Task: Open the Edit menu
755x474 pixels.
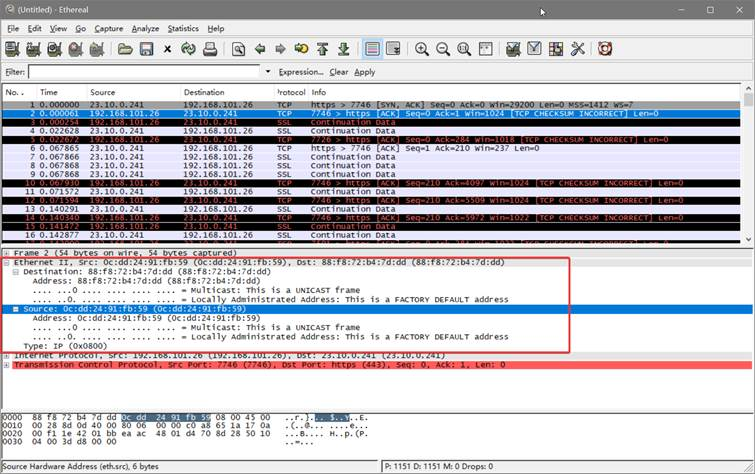Action: coord(34,28)
